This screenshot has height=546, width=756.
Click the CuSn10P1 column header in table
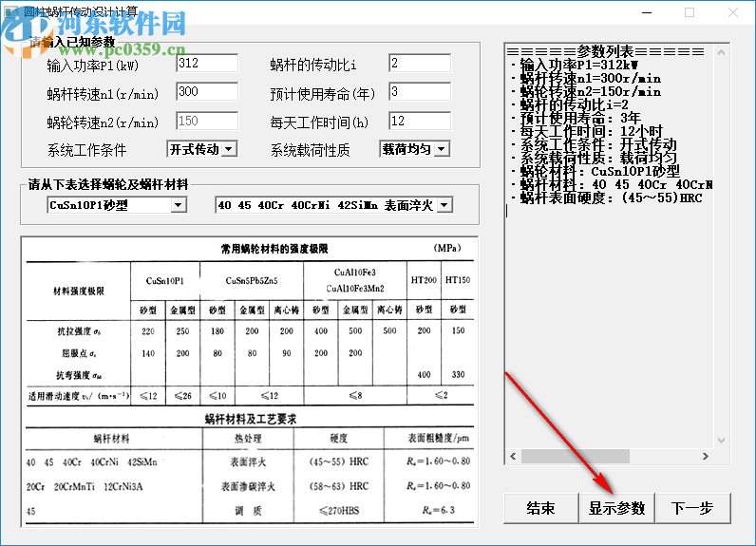pyautogui.click(x=165, y=281)
